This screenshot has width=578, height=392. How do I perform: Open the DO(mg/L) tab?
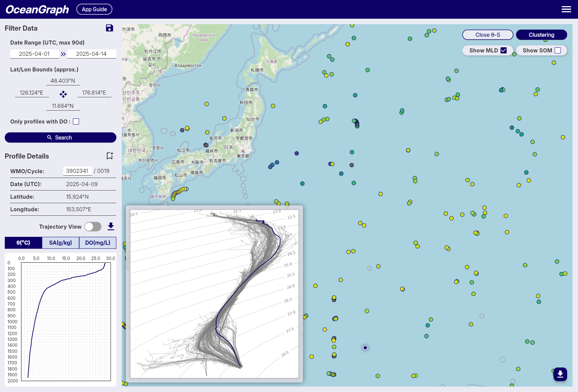(98, 243)
